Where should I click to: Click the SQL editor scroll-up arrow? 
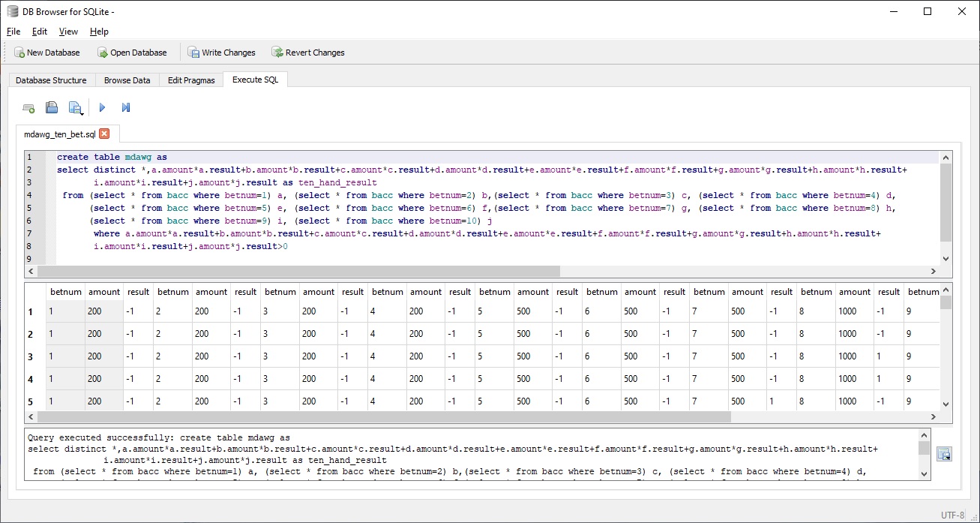[x=946, y=158]
